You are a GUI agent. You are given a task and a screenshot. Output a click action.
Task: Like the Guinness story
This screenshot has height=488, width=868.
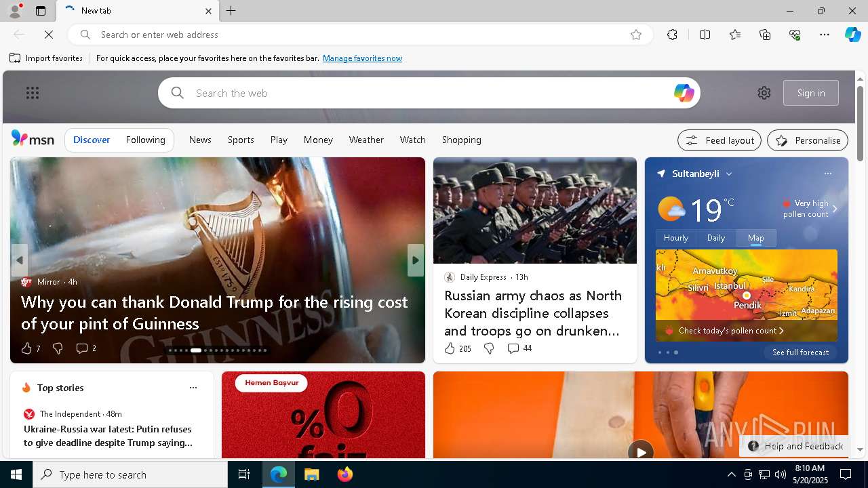click(30, 348)
